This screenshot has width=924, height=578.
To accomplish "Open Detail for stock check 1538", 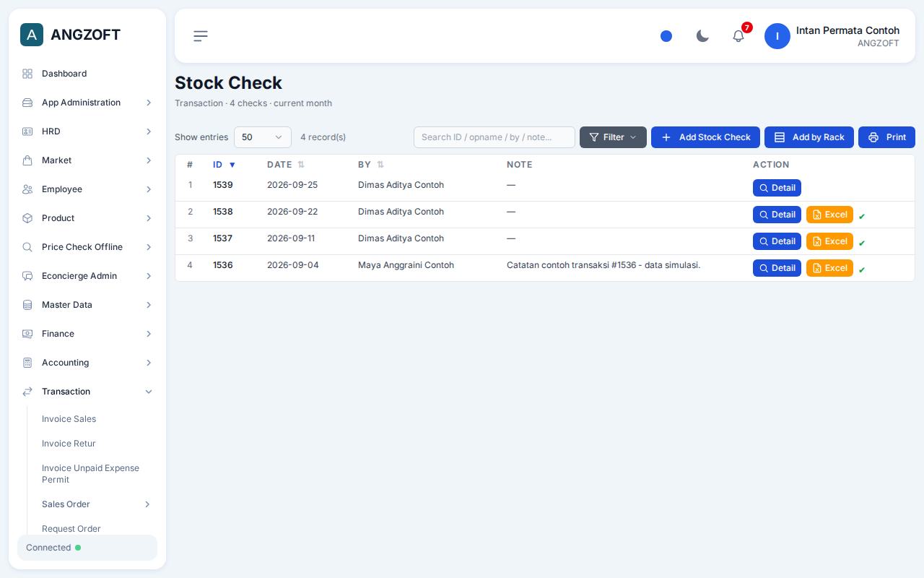I will click(777, 215).
